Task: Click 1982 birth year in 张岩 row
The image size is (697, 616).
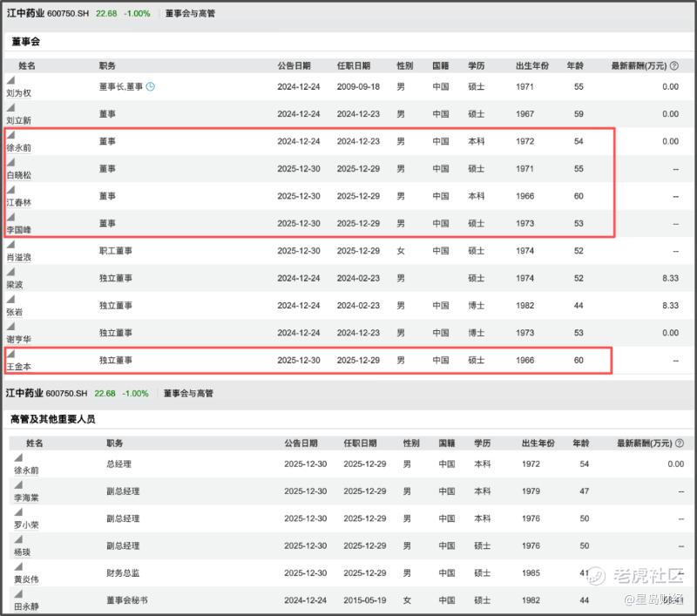Action: pyautogui.click(x=525, y=305)
